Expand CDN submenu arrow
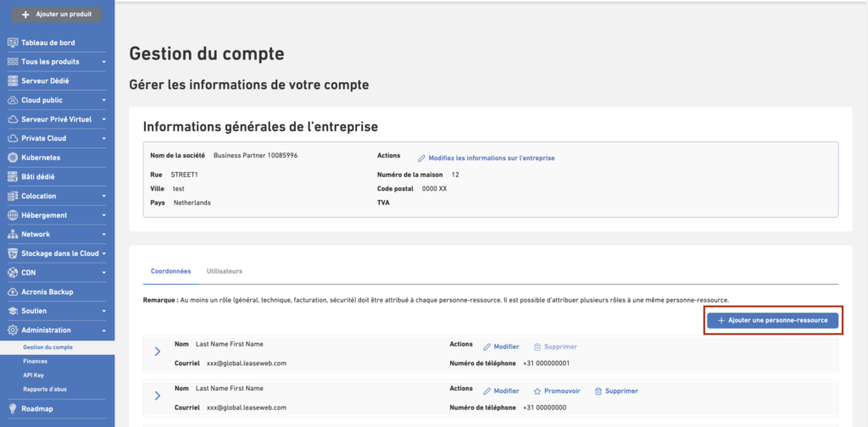The width and height of the screenshot is (868, 427). pos(103,274)
